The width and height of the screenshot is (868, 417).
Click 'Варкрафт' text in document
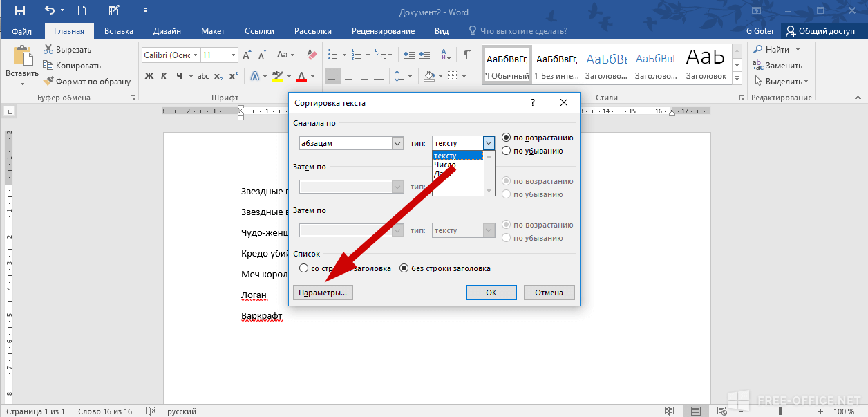pos(262,316)
